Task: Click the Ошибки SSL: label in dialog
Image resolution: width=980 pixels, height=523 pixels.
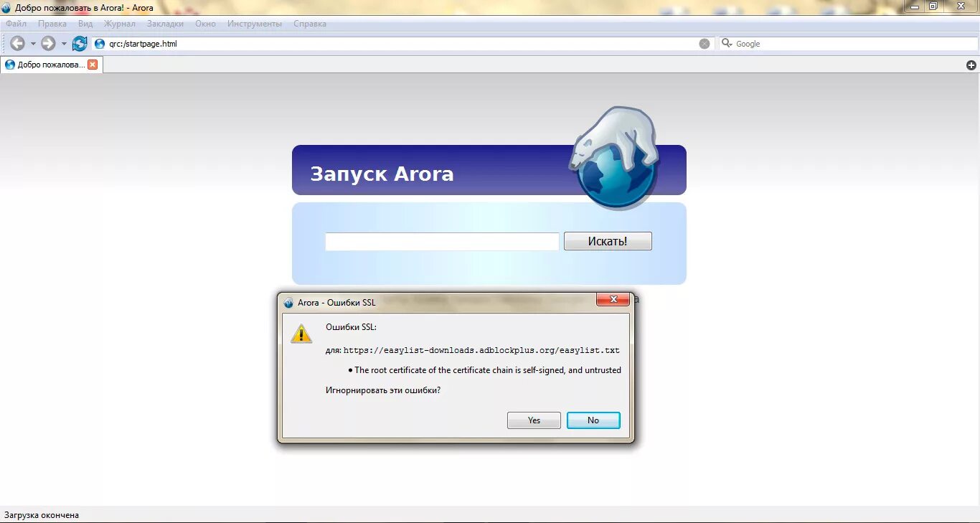Action: click(351, 327)
